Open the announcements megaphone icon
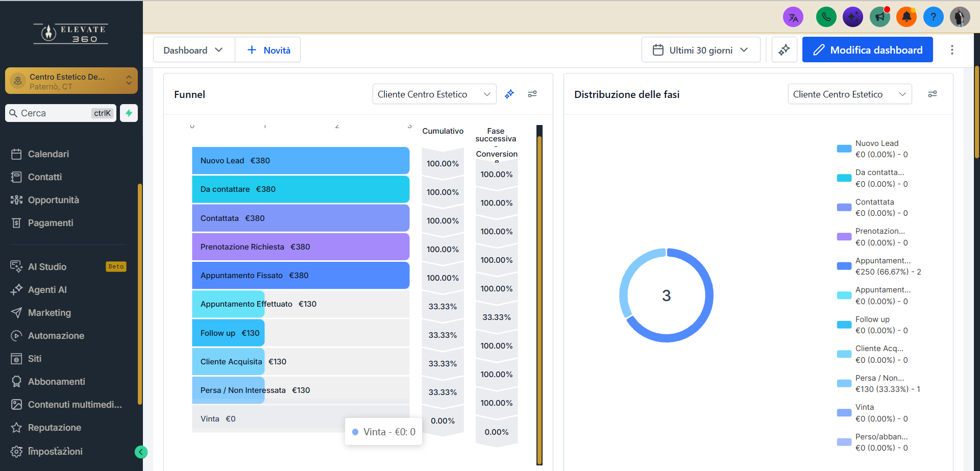The width and height of the screenshot is (980, 471). [880, 17]
